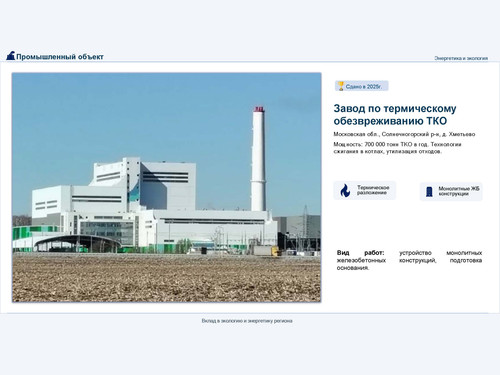Click the heading Завод по термическому обезвреживанию ТКО

(395, 115)
